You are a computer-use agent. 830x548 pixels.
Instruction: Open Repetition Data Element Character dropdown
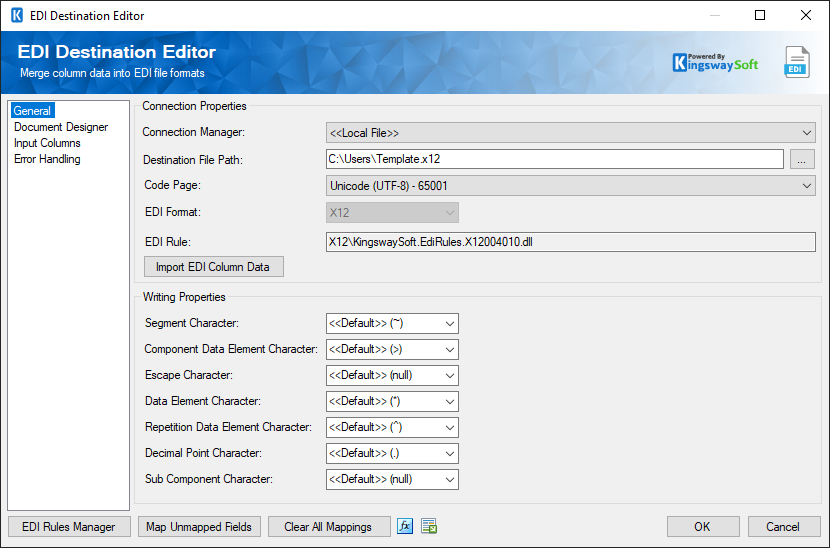(x=392, y=427)
